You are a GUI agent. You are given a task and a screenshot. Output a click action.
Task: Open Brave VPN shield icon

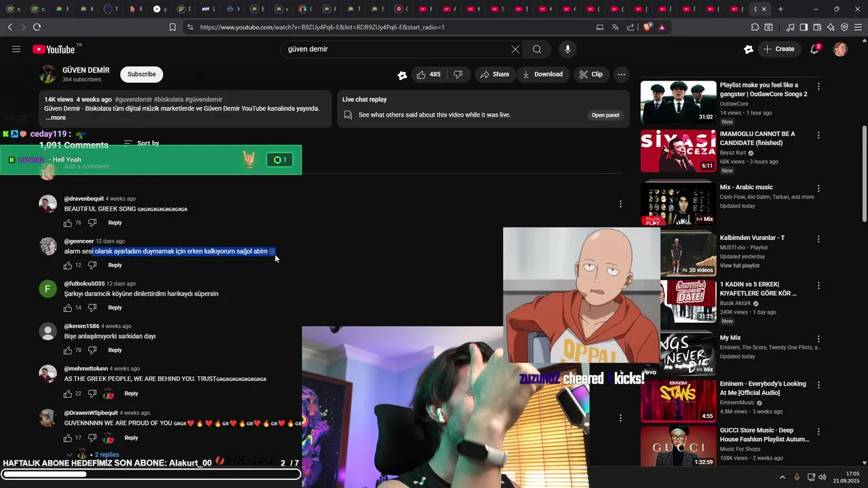coord(844,27)
